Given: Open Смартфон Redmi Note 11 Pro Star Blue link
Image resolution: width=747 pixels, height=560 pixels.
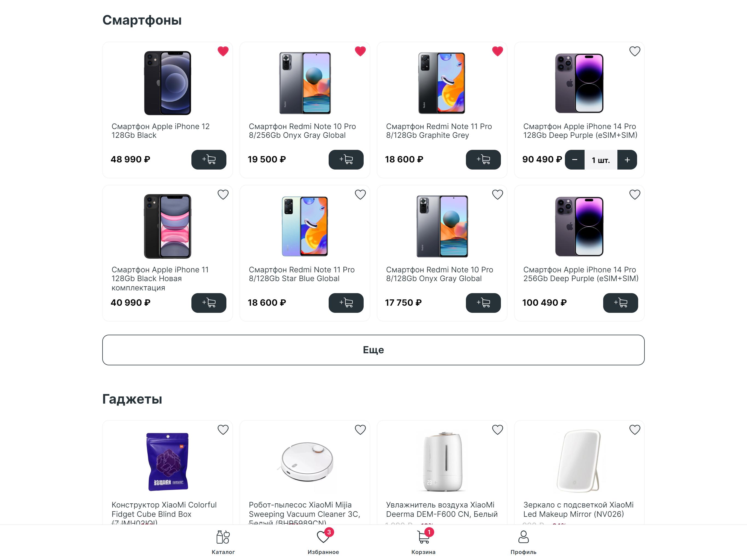Looking at the screenshot, I should [x=301, y=274].
